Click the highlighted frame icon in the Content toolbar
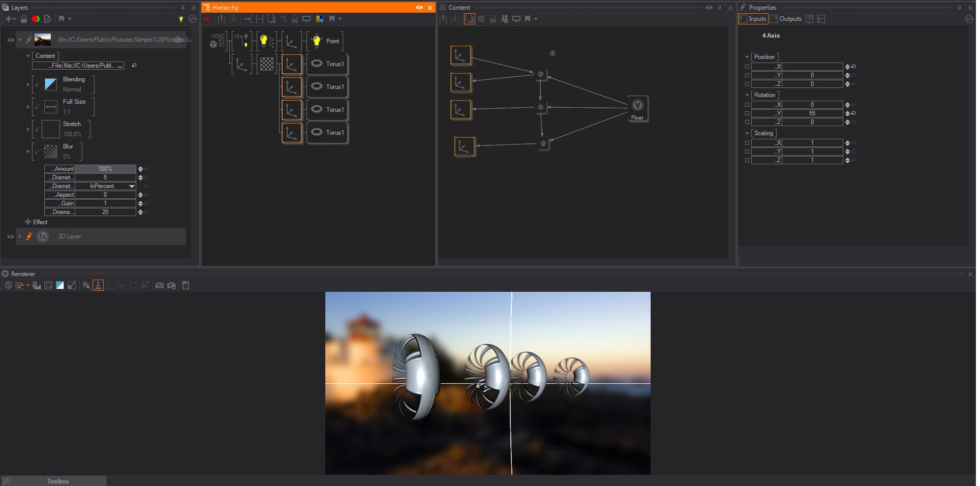This screenshot has height=486, width=980. [469, 19]
